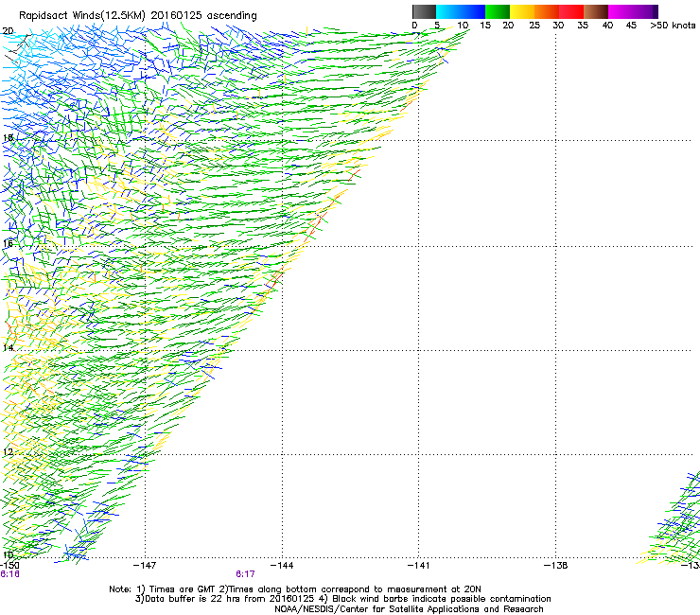Click the map title 'Rapidsact Winds(12.5KM)'
This screenshot has height=615, width=700.
[x=82, y=16]
